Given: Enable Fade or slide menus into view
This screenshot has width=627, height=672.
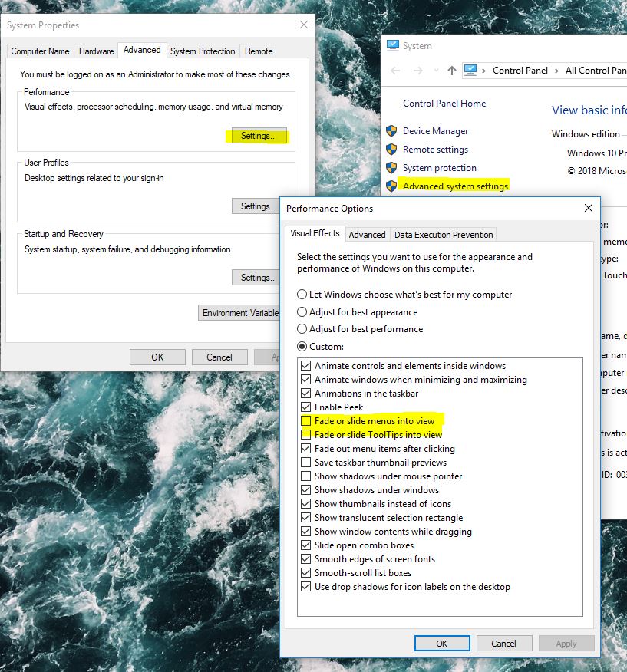Looking at the screenshot, I should click(x=306, y=420).
